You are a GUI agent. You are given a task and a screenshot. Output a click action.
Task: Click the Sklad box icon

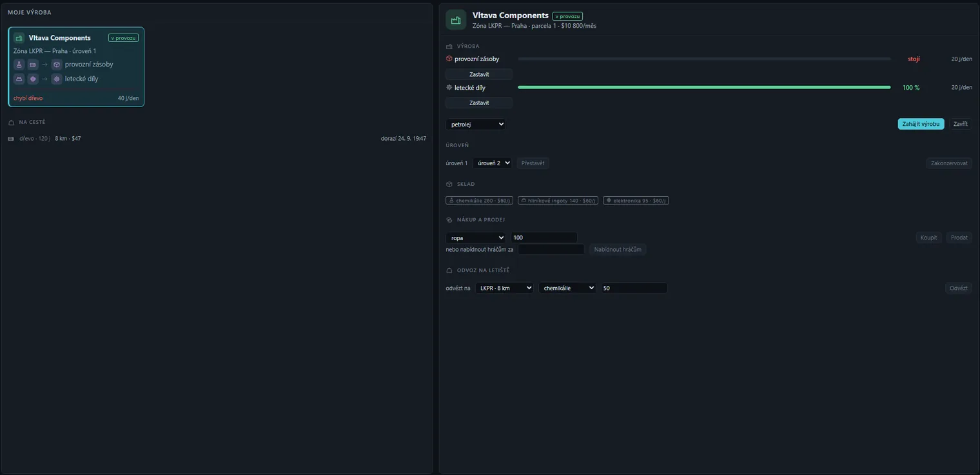tap(449, 185)
